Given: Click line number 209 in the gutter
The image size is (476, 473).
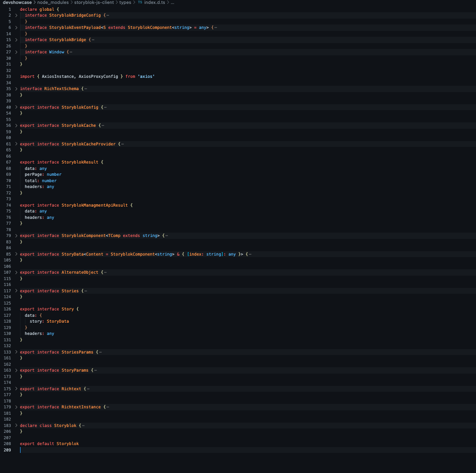Looking at the screenshot, I should tap(7, 449).
